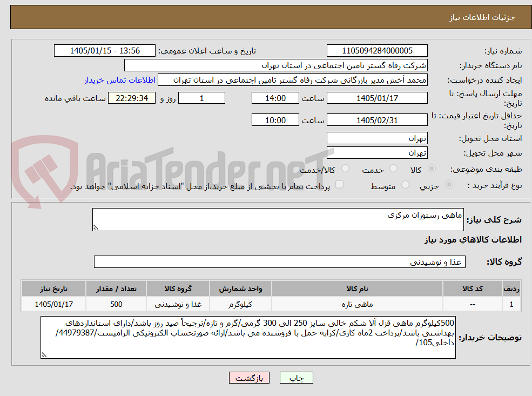Click the announcement date field 1405/01/15 - 13:56

pyautogui.click(x=104, y=51)
